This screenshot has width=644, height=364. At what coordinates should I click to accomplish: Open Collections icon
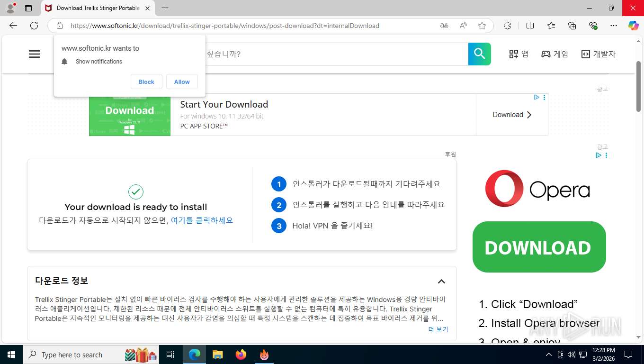click(x=572, y=26)
